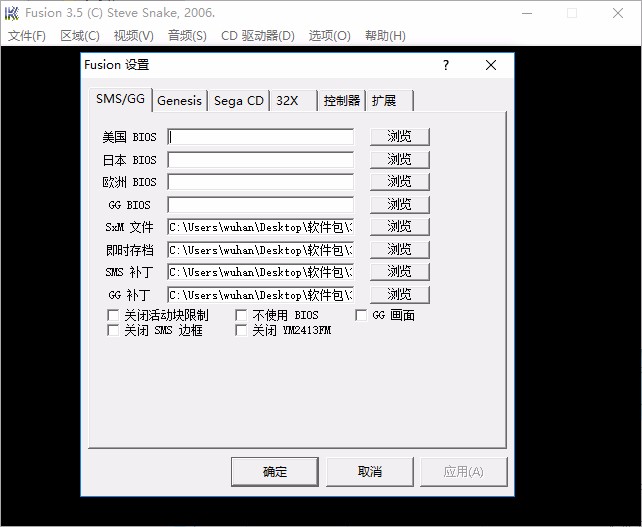Image resolution: width=642 pixels, height=527 pixels.
Task: Enable 关闭活动块限制 checkbox
Action: pos(113,315)
